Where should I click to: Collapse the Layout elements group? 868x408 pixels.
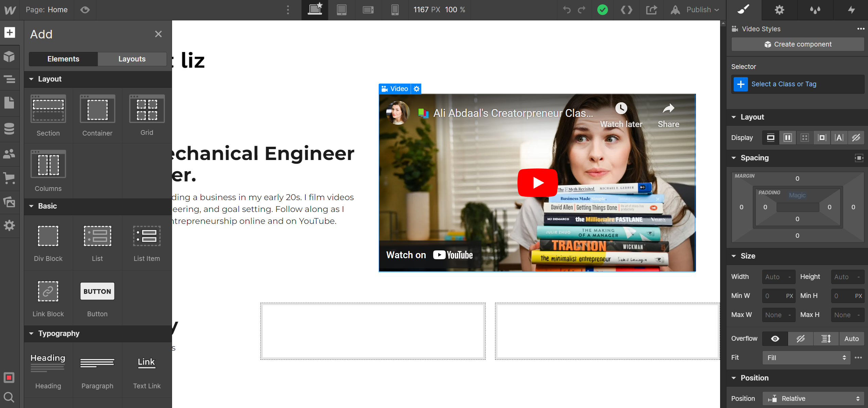[98, 79]
